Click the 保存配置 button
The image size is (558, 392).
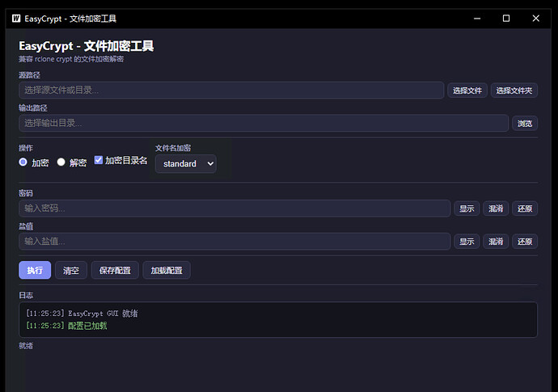(x=115, y=270)
